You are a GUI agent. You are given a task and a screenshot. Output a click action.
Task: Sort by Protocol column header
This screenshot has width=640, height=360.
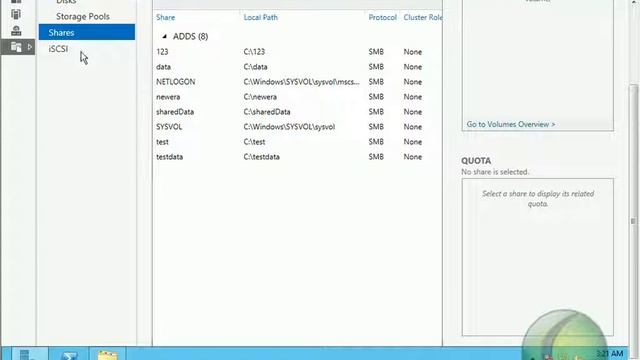pos(382,17)
